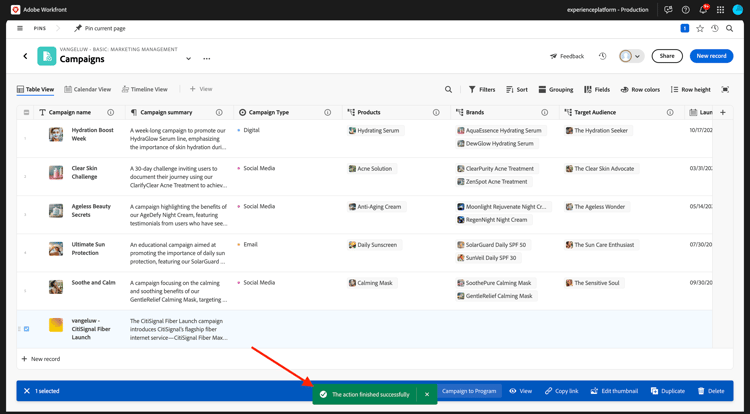Pin current page
750x414 pixels.
(x=99, y=28)
